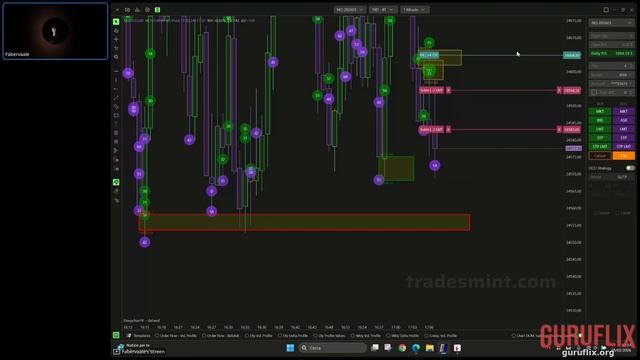This screenshot has height=360, width=640.
Task: Open the 1 Minute timeframe dropdown
Action: [x=415, y=10]
